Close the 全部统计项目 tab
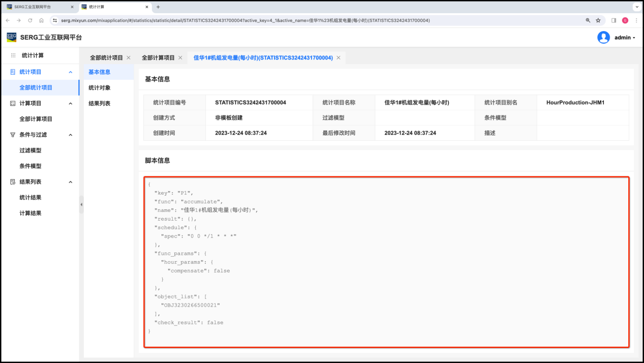This screenshot has height=363, width=644. (x=129, y=58)
